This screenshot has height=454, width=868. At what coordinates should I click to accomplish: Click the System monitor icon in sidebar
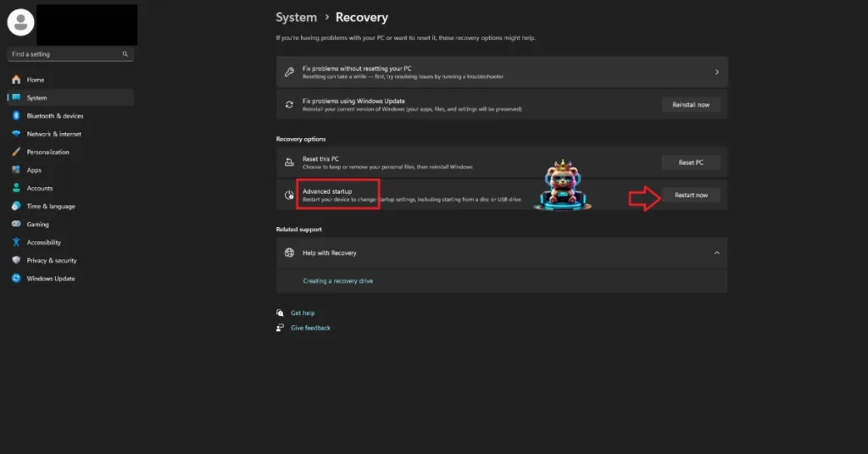click(16, 97)
